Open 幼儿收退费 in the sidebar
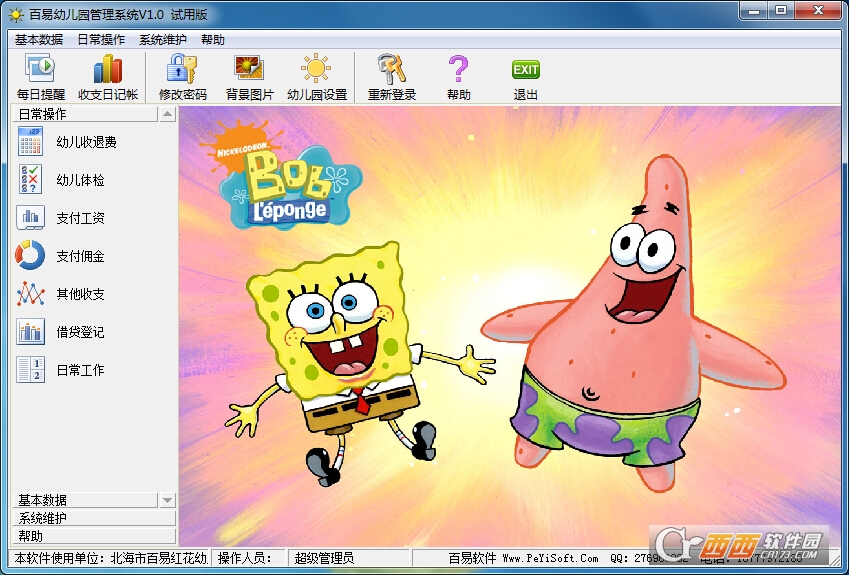 point(86,142)
